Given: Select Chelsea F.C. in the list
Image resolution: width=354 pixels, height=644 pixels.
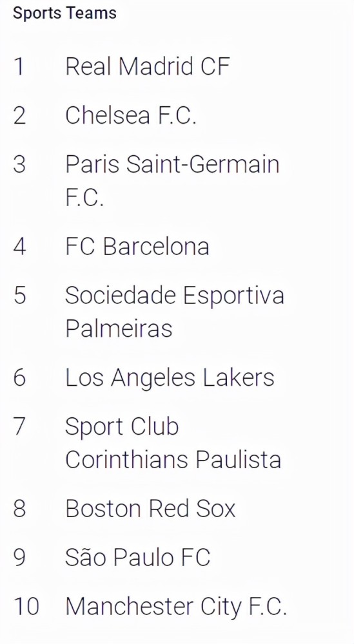Looking at the screenshot, I should (x=131, y=115).
